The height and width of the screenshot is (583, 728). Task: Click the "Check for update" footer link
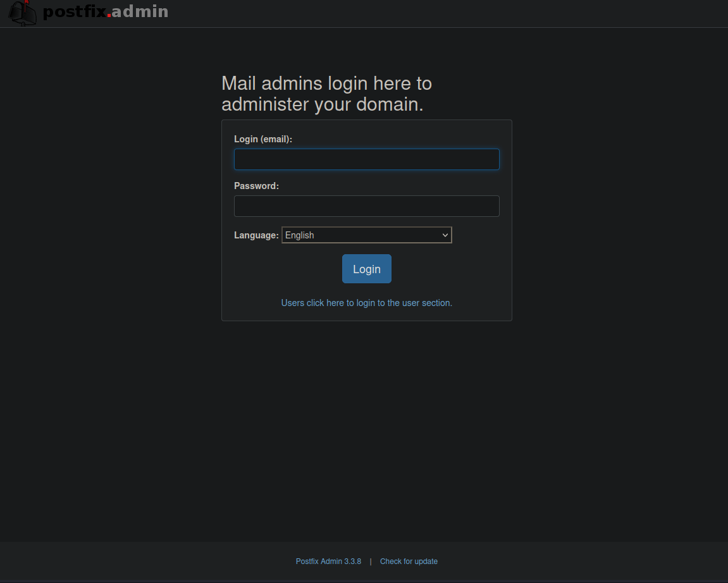409,562
